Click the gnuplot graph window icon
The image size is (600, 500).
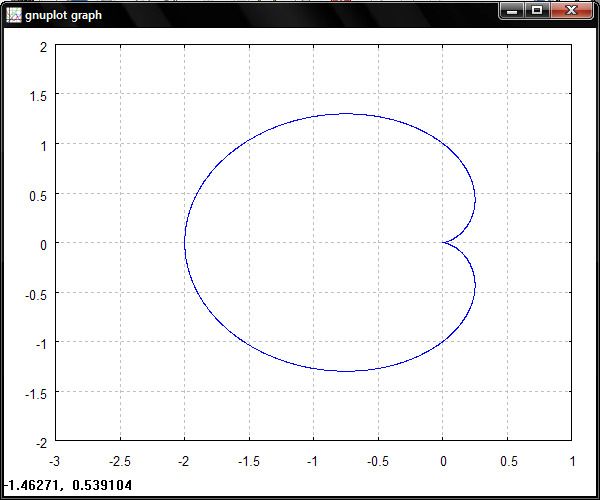click(x=13, y=15)
